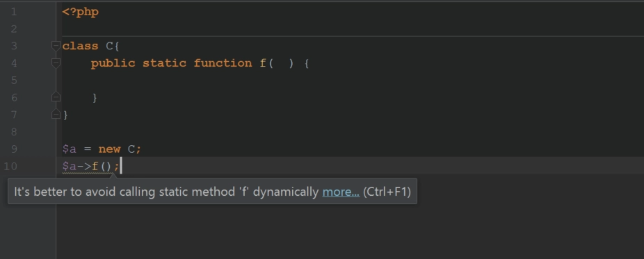Click the 'static' keyword on line 4
Screen dimensions: 644x259
pyautogui.click(x=164, y=63)
